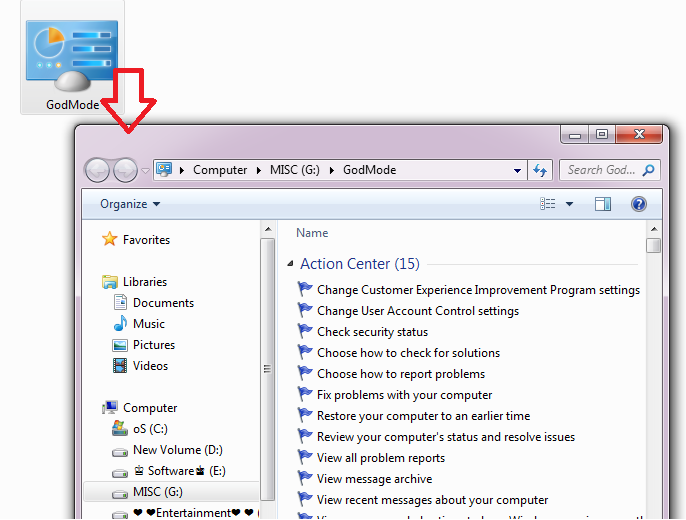
Task: Click navigation pane scroll up arrow
Action: tap(268, 229)
